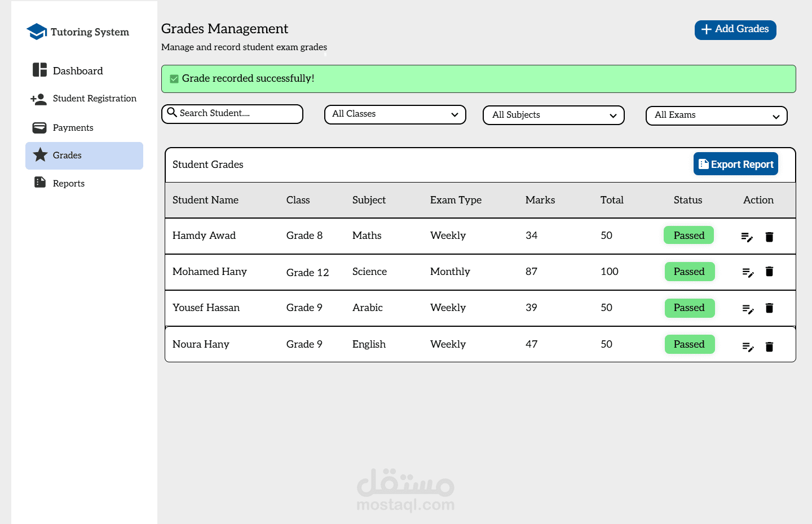
Task: Click the Status column header
Action: 688,200
